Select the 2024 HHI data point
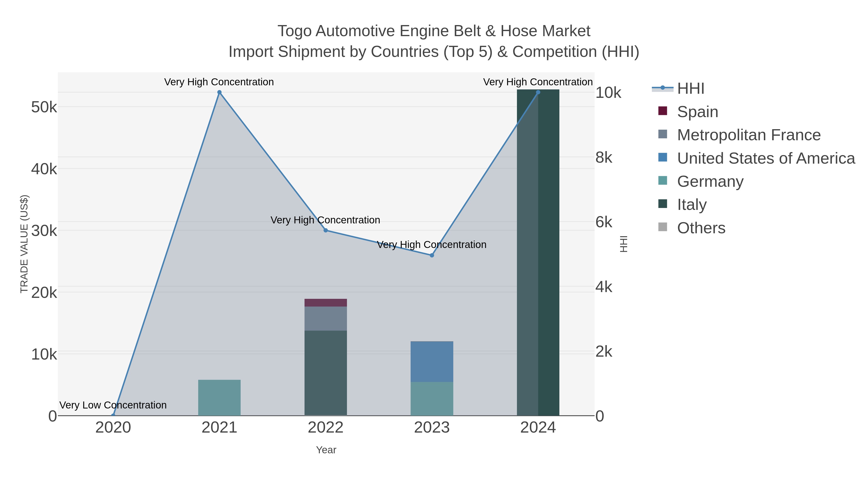The height and width of the screenshot is (488, 868). 538,92
